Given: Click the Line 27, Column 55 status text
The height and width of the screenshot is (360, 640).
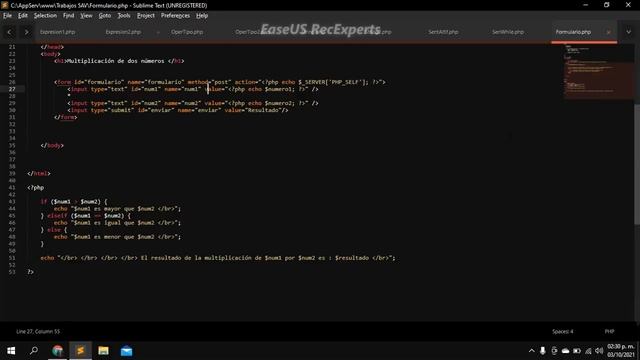Looking at the screenshot, I should point(38,331).
